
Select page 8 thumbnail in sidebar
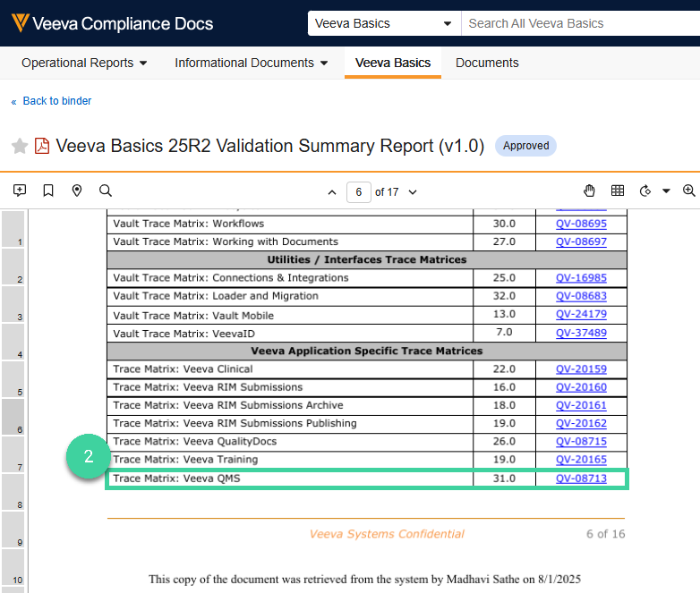pos(13,492)
